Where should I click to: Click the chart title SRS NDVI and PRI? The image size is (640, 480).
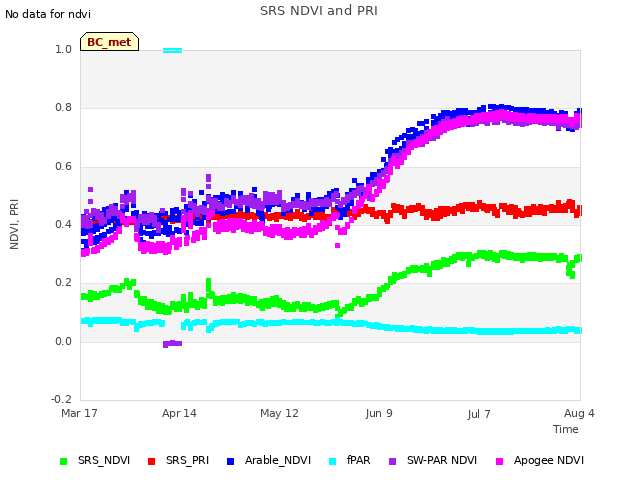coord(319,11)
